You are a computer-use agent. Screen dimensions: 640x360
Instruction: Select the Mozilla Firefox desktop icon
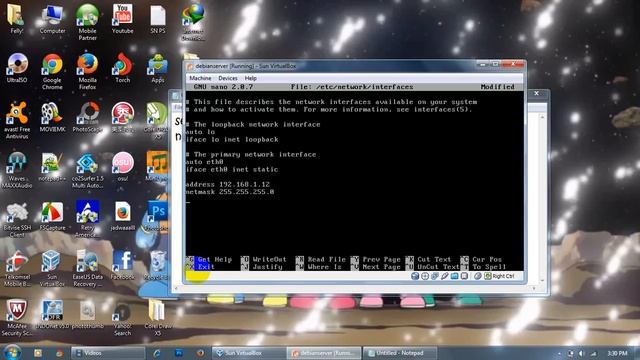[87, 71]
